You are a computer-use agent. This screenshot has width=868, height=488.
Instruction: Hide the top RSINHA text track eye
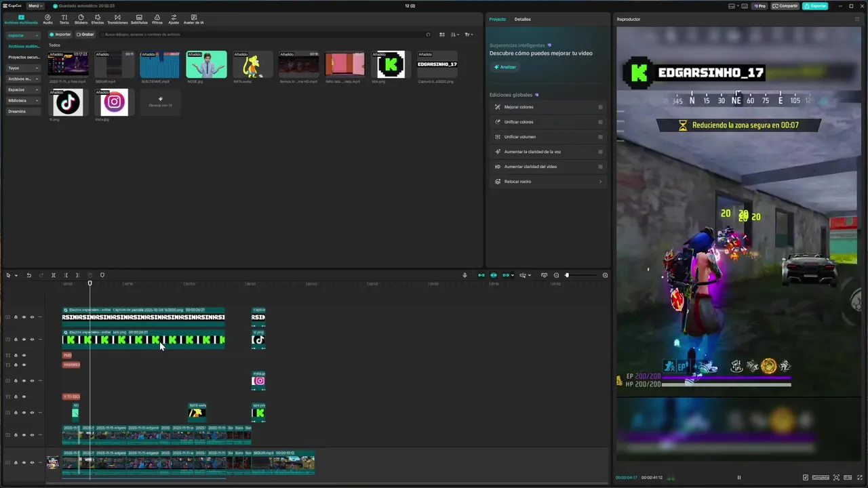(24, 317)
